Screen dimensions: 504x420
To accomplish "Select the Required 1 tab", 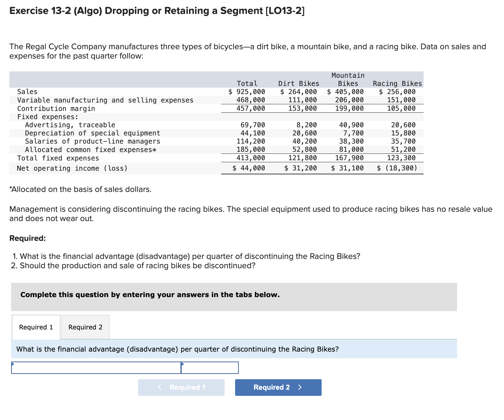I will point(36,327).
